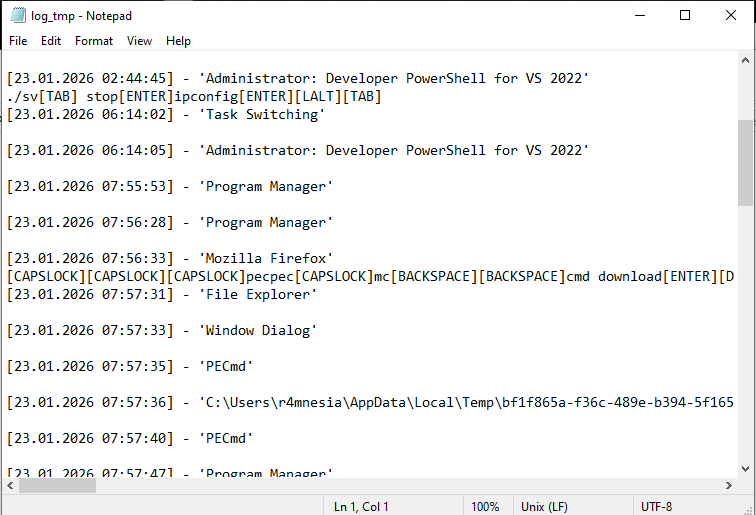This screenshot has width=756, height=515.
Task: Click the Notepad app icon in title bar
Action: pos(18,15)
